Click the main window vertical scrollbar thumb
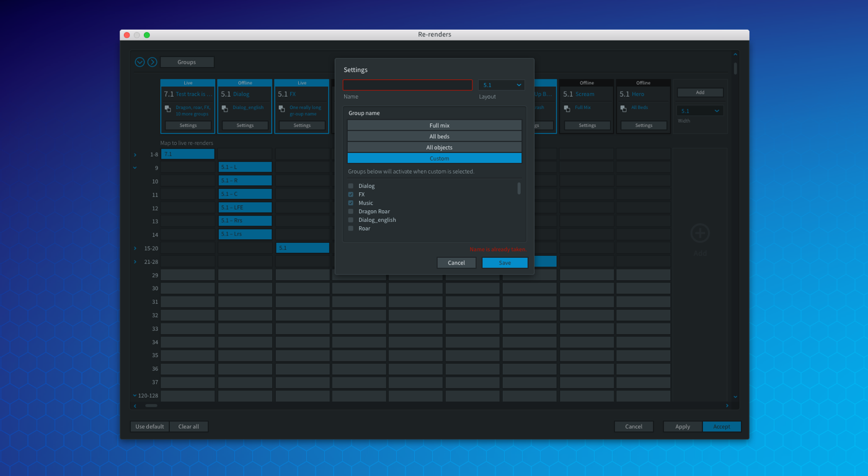 (x=735, y=68)
